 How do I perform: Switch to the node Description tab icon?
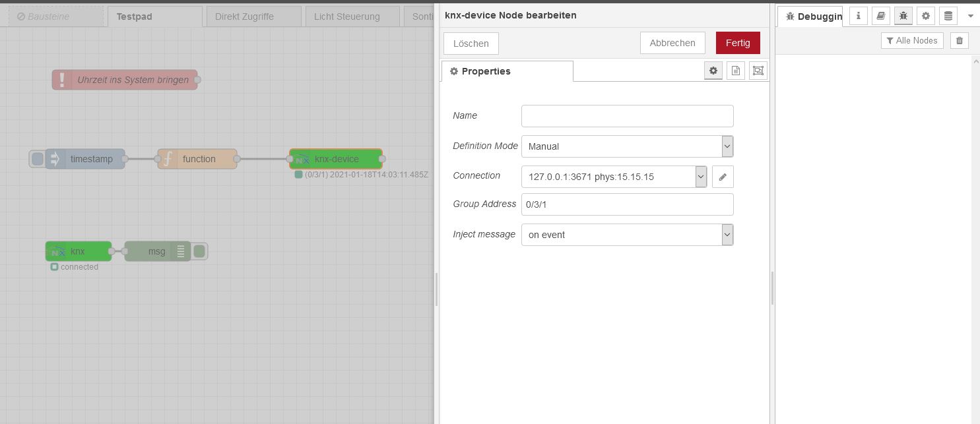(x=735, y=71)
